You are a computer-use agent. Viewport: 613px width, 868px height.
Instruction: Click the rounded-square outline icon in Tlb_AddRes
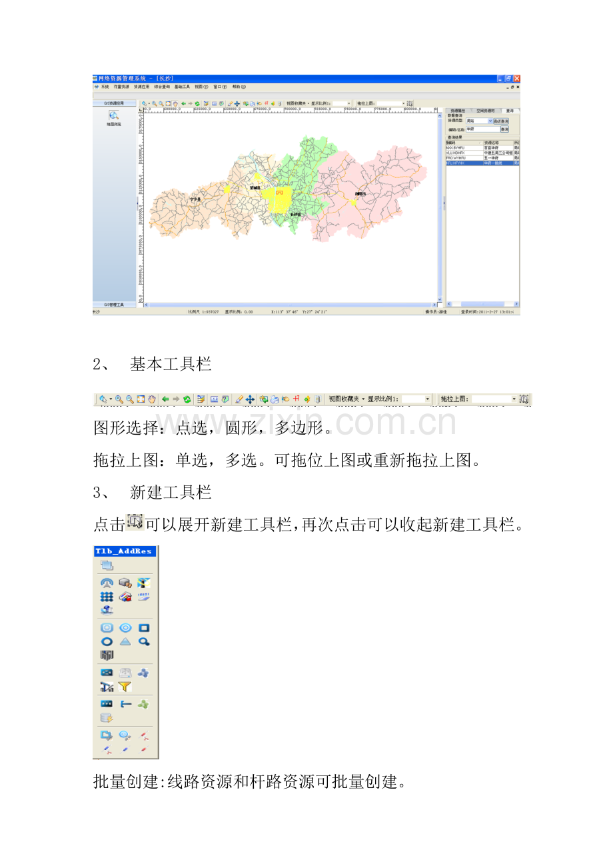tap(107, 628)
